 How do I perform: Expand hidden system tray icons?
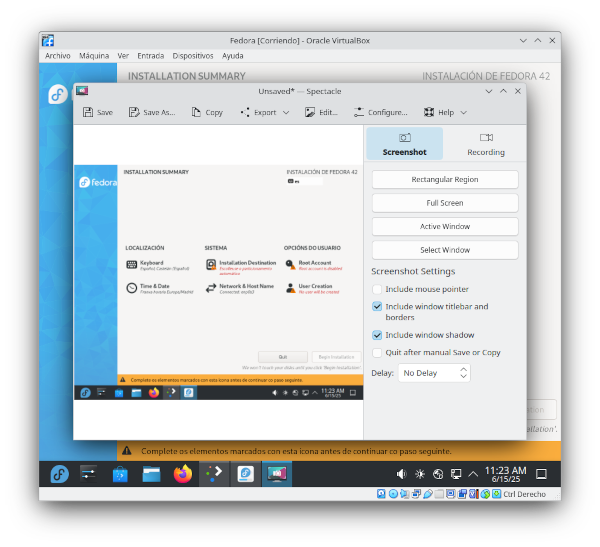pos(473,475)
